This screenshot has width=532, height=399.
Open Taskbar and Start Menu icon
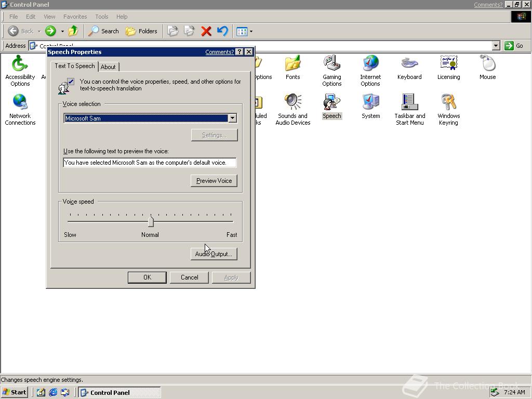click(409, 109)
